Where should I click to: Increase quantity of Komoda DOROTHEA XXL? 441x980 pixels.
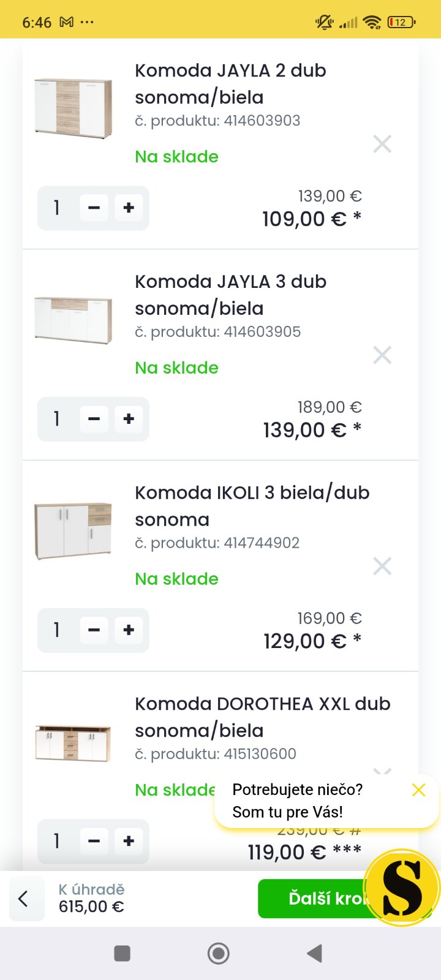coord(129,841)
